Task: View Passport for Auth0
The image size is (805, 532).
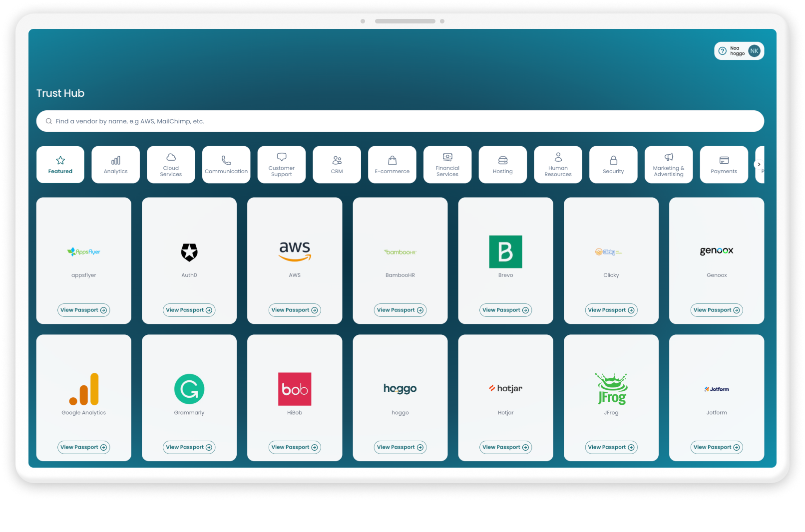Action: [x=189, y=310]
